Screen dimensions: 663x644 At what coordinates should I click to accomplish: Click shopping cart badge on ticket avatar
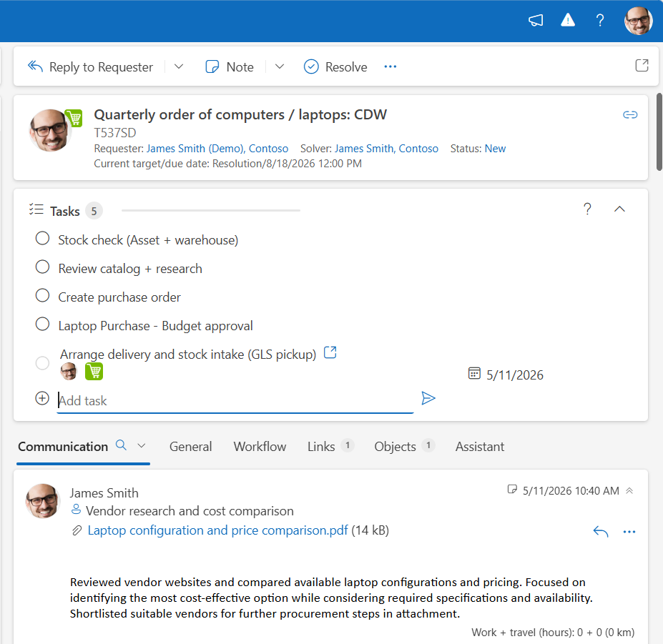tap(74, 118)
